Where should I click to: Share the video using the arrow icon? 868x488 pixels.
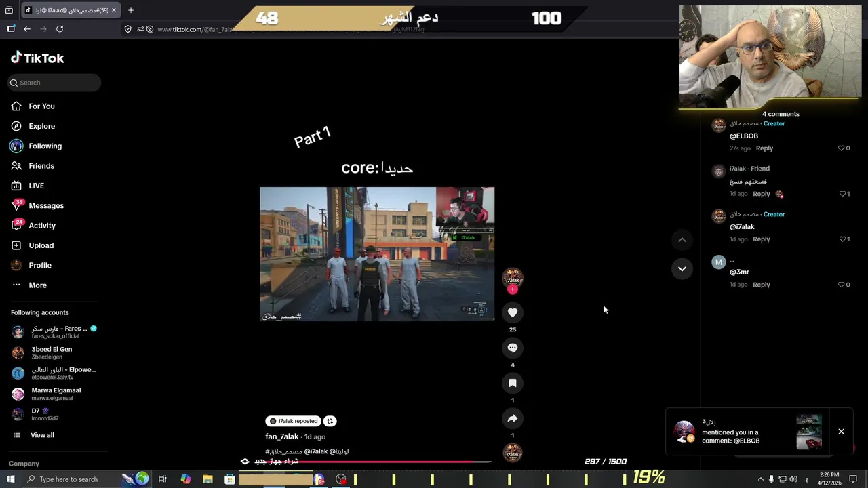pyautogui.click(x=513, y=418)
